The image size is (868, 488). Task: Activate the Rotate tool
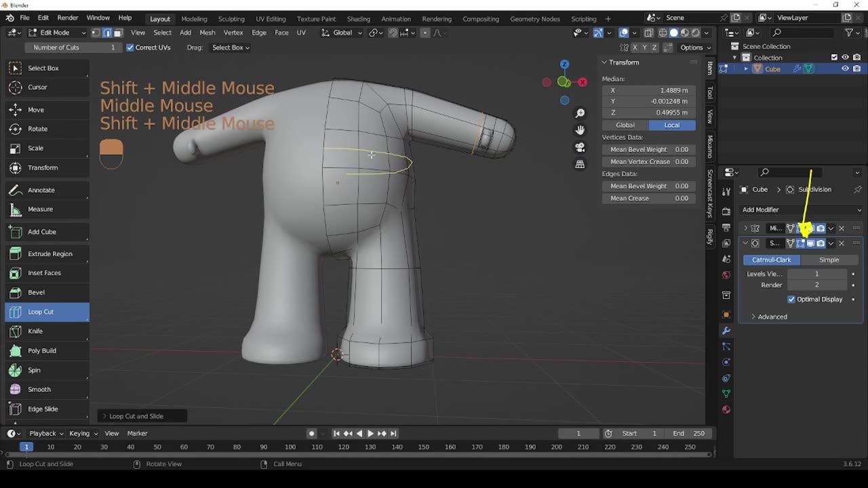point(47,129)
